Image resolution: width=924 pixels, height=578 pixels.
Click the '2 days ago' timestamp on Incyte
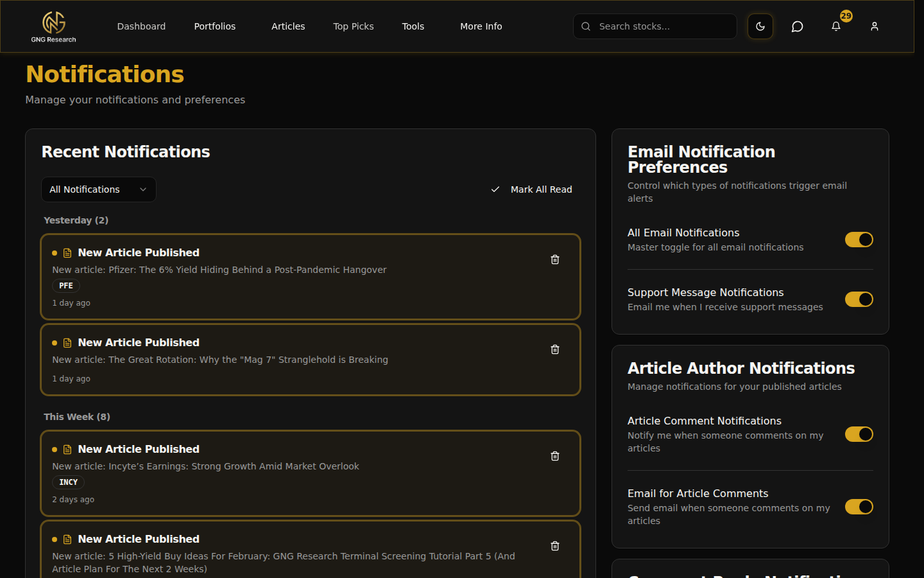pyautogui.click(x=73, y=500)
